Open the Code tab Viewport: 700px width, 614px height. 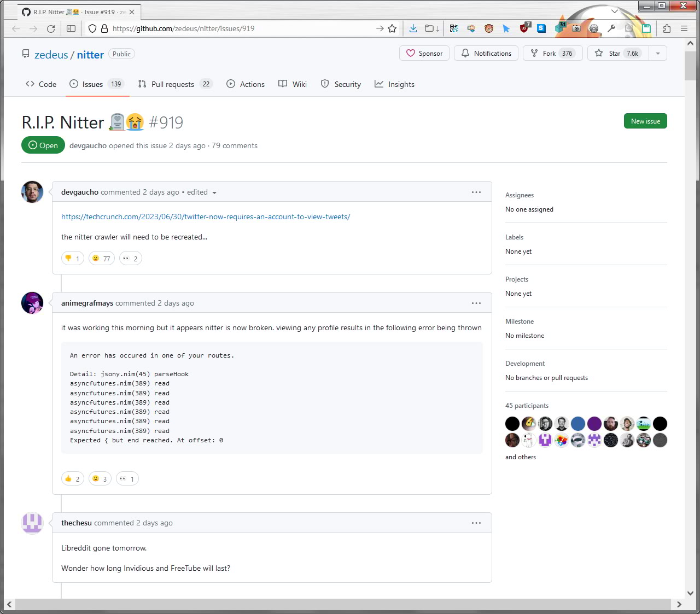click(41, 84)
